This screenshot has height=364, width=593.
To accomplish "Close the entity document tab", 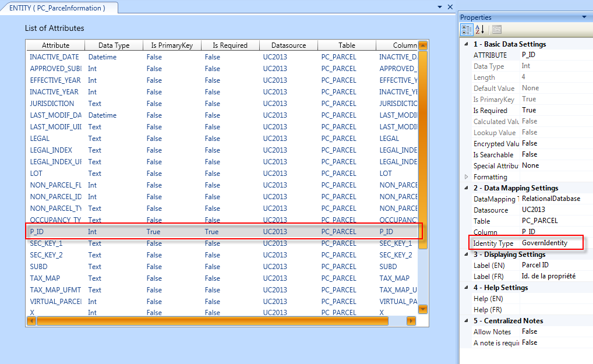I will click(x=450, y=7).
